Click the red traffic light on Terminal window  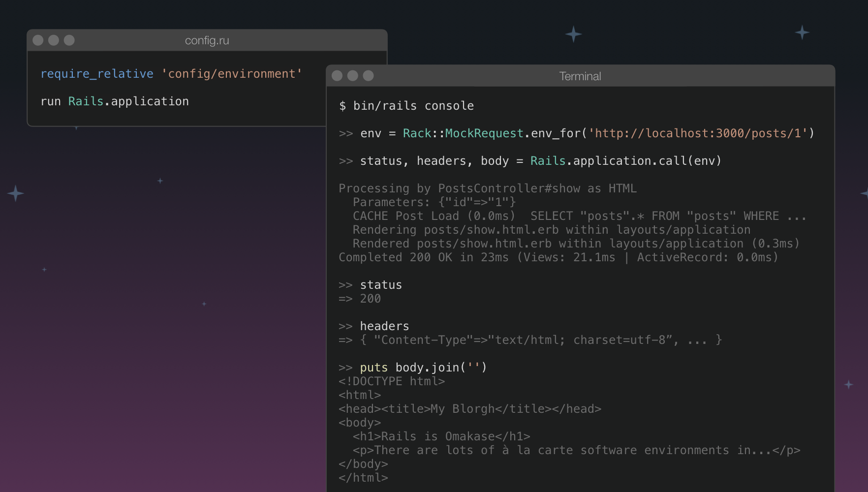click(338, 76)
